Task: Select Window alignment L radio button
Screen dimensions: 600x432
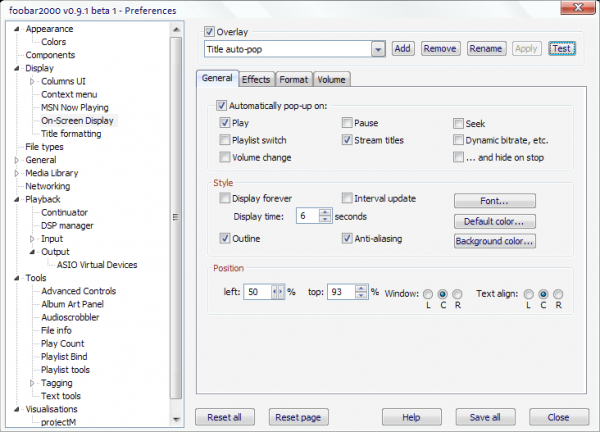Action: pyautogui.click(x=428, y=293)
